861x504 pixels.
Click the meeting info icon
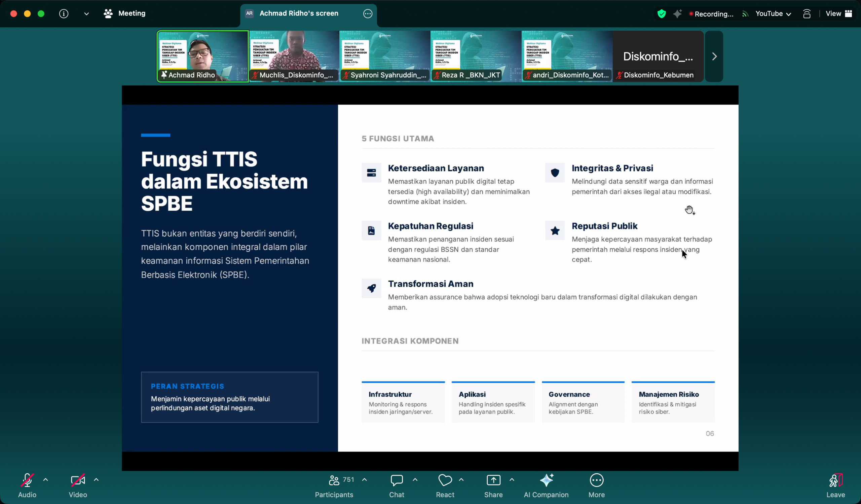(x=64, y=14)
